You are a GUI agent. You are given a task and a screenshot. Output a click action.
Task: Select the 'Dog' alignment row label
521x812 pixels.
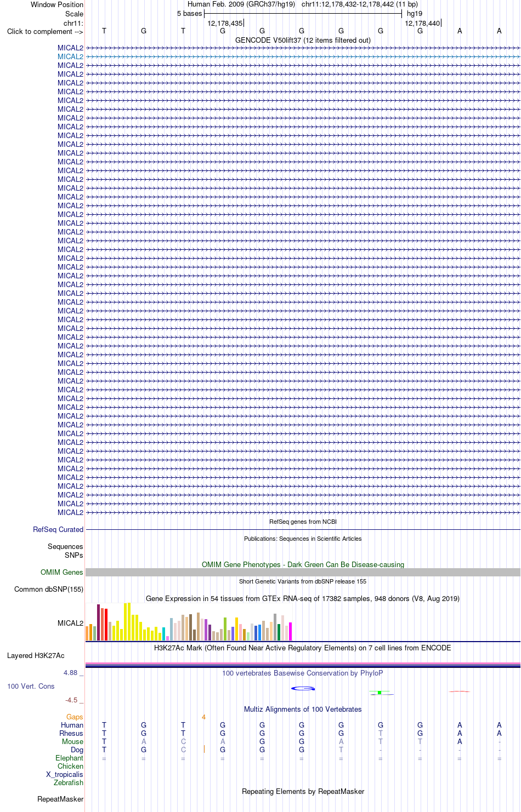pyautogui.click(x=77, y=750)
